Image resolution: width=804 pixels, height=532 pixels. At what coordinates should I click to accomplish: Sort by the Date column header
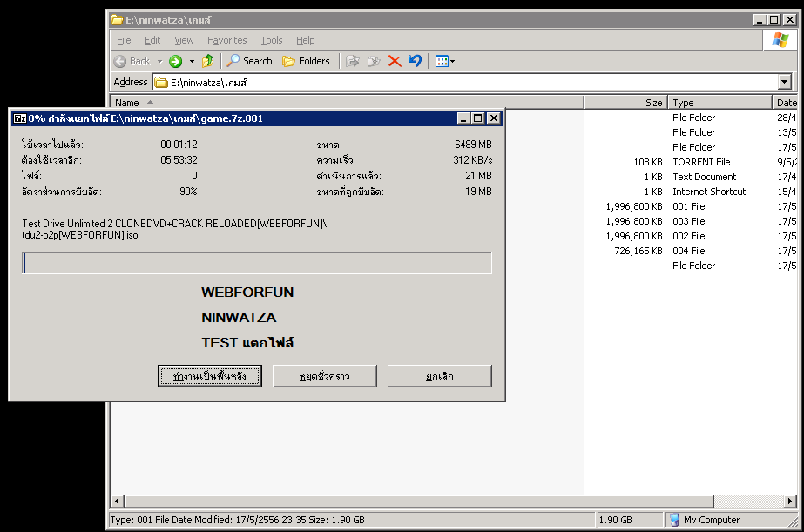pyautogui.click(x=786, y=103)
